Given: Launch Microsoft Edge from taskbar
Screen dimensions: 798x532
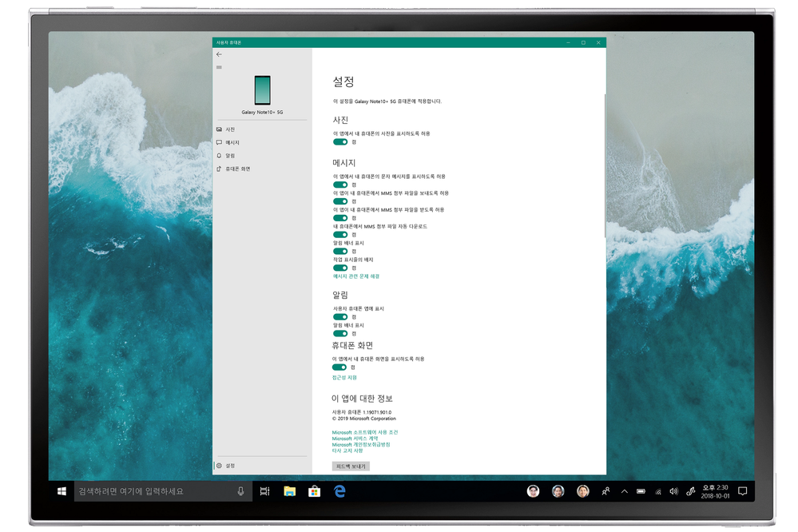Looking at the screenshot, I should tap(339, 491).
